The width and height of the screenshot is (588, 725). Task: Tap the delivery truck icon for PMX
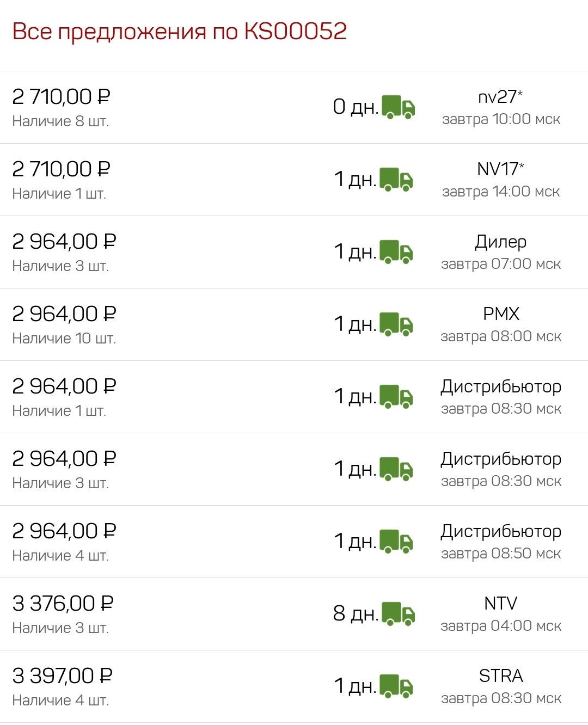tap(396, 324)
